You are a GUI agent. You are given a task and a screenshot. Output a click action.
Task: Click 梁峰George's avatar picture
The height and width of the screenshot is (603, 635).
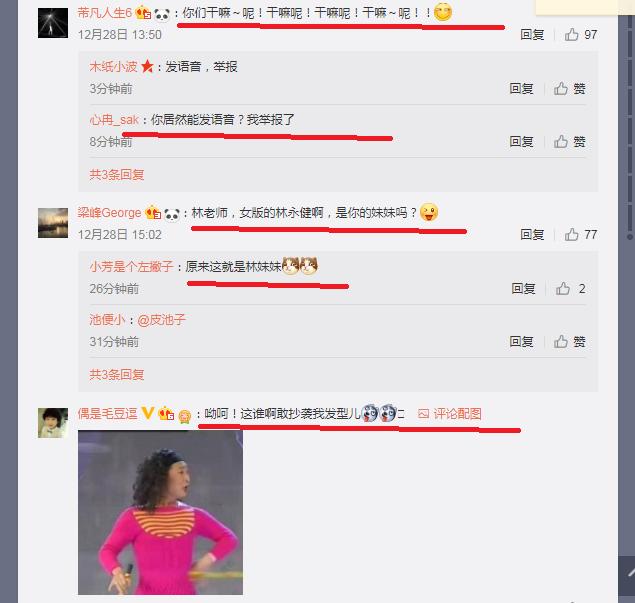53,223
